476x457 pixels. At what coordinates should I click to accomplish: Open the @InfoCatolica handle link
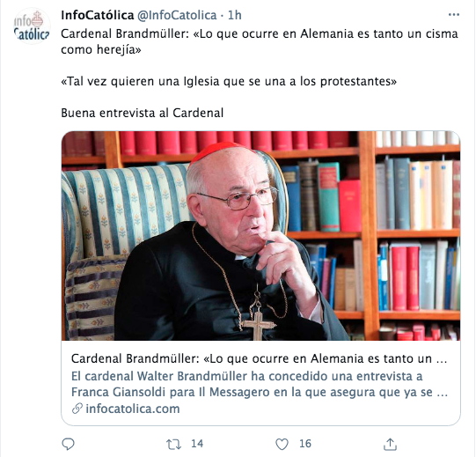(x=177, y=15)
